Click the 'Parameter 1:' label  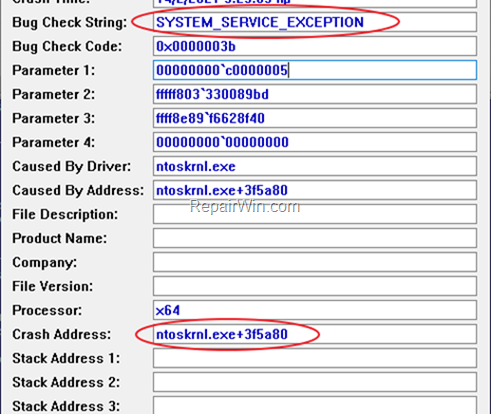click(54, 71)
